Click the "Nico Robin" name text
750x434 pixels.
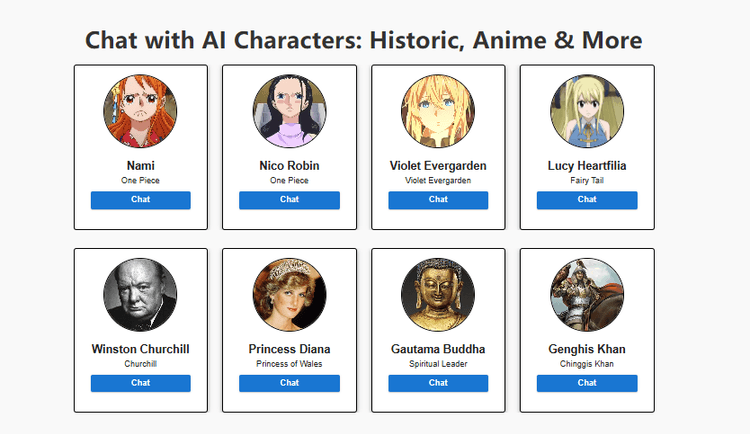(x=289, y=165)
